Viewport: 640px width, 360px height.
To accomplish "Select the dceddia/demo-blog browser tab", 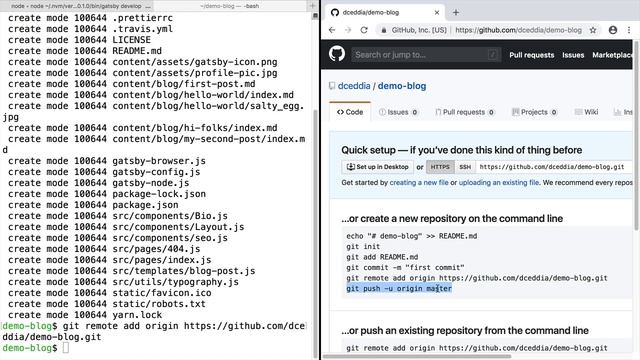I will pos(384,13).
